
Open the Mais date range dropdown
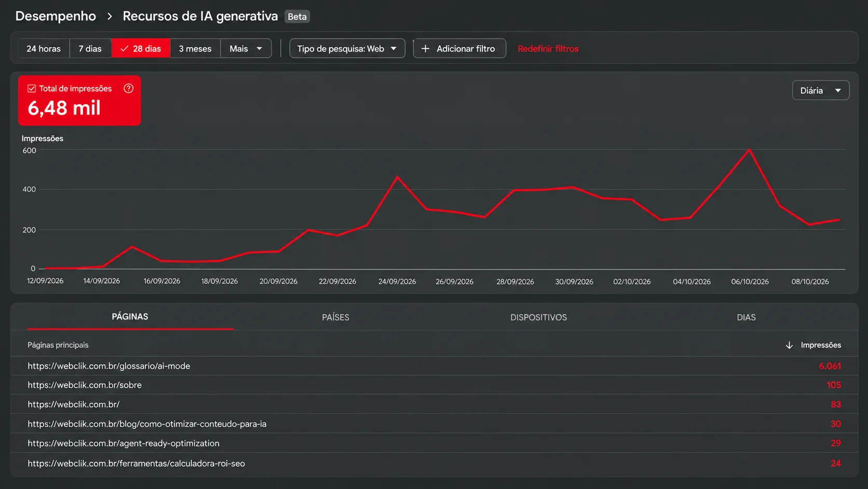[x=246, y=48]
